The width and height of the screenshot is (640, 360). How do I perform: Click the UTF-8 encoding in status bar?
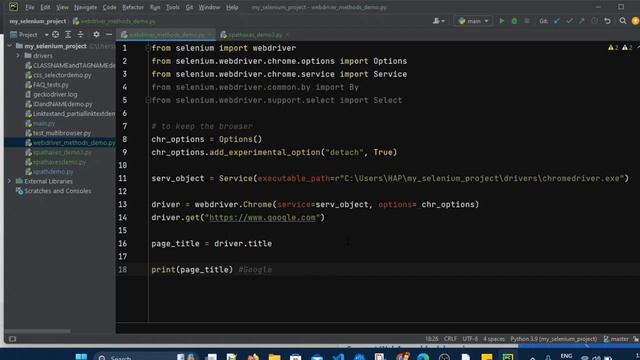tap(470, 339)
